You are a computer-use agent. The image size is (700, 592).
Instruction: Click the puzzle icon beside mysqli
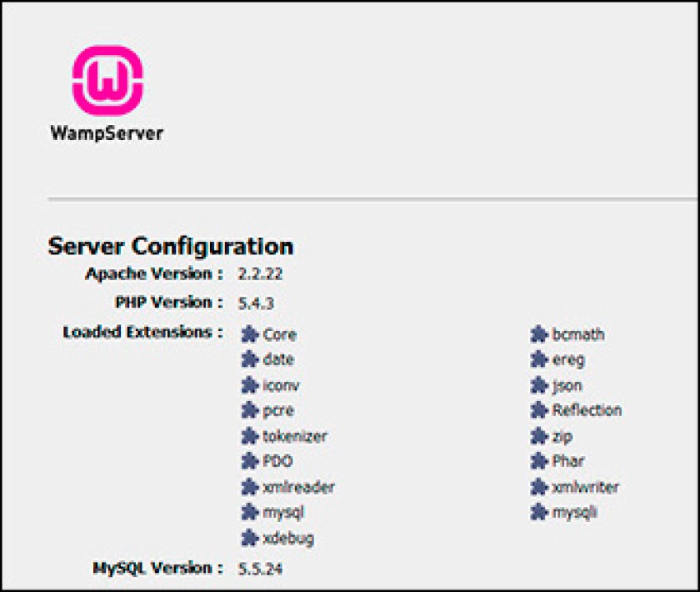(x=539, y=512)
